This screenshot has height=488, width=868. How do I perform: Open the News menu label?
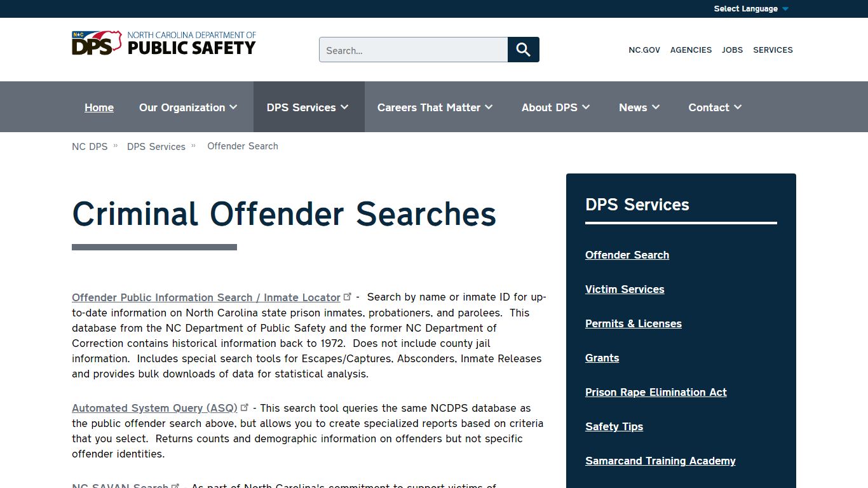[x=633, y=107]
